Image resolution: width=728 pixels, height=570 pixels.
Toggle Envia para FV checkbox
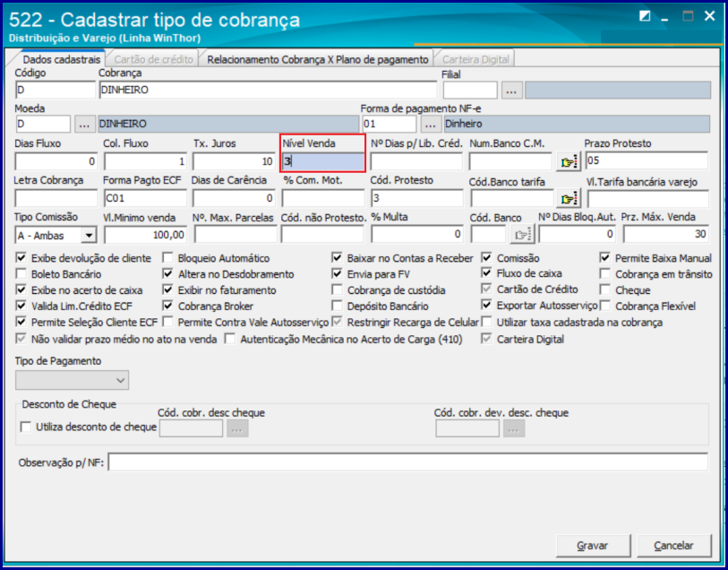[x=337, y=273]
